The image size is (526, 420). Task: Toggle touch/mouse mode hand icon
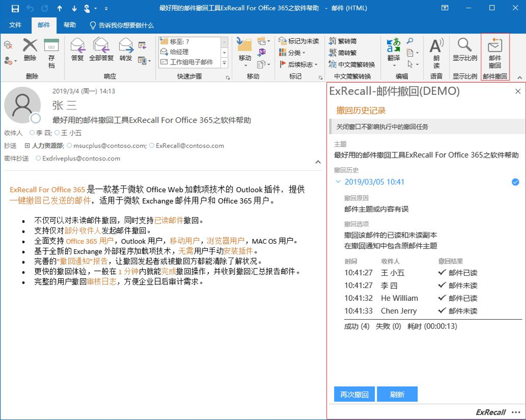[87, 9]
